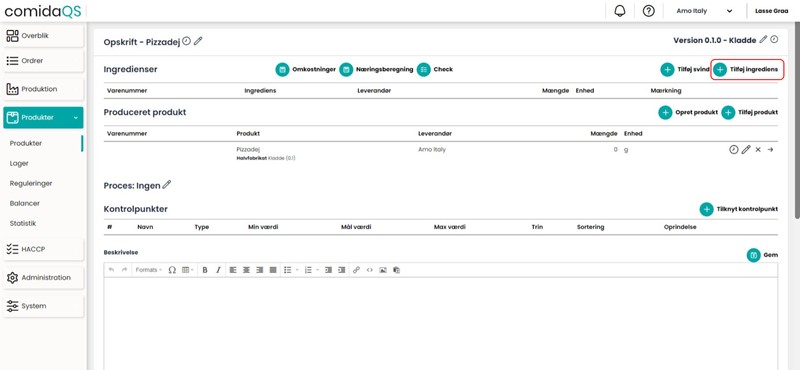Screen dimensions: 800x370
Task: Open Lasse Graa user menu
Action: click(771, 11)
